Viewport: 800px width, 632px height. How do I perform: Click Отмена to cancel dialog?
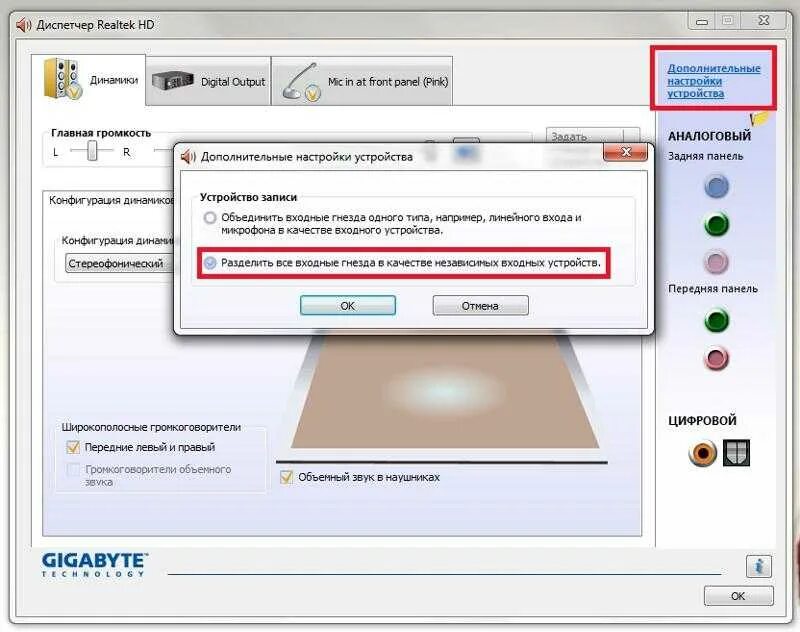pos(480,306)
